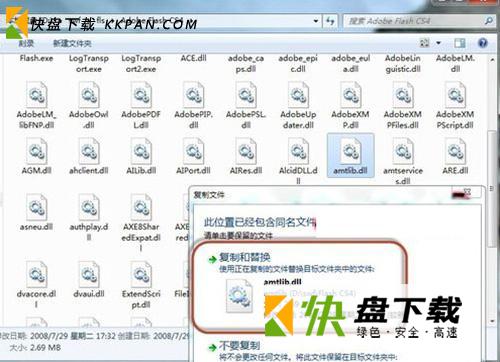This screenshot has width=500, height=362.
Task: Select the asneu.dll file icon
Action: [x=37, y=207]
